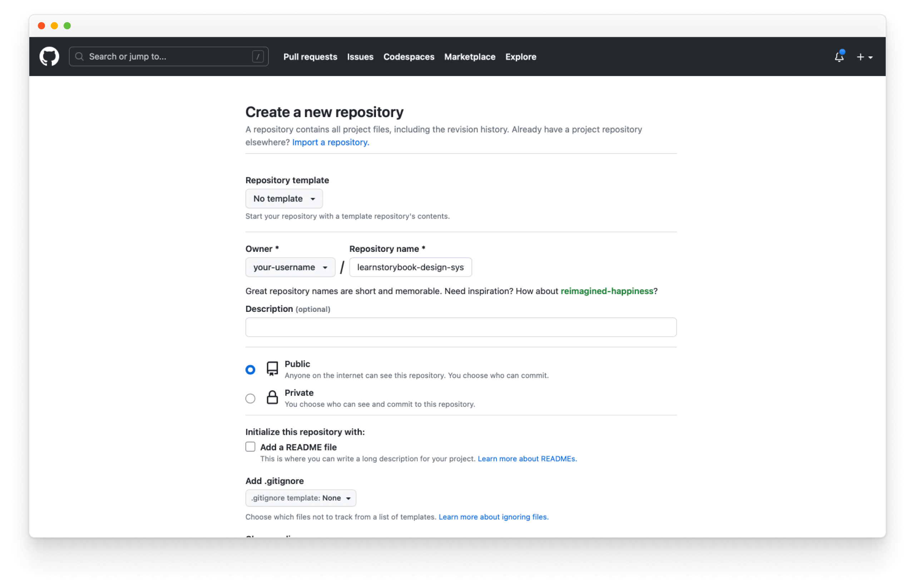
Task: Enable the Add a README file checkbox
Action: [251, 447]
